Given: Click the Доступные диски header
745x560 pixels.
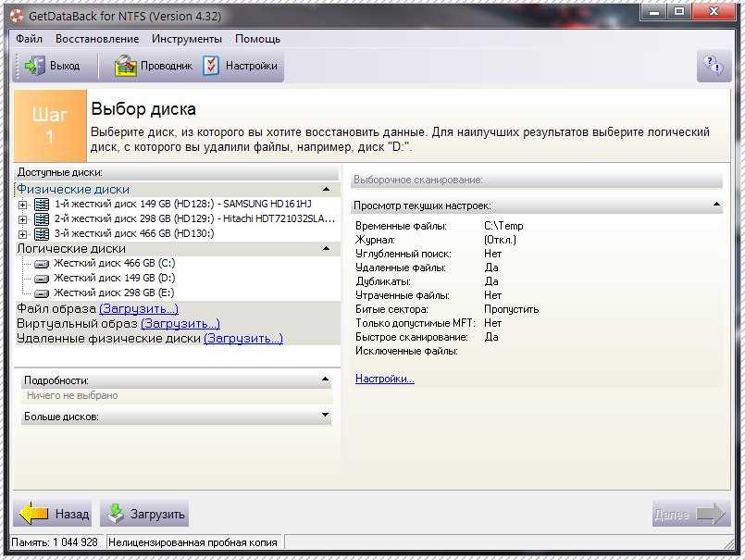Looking at the screenshot, I should [x=177, y=172].
